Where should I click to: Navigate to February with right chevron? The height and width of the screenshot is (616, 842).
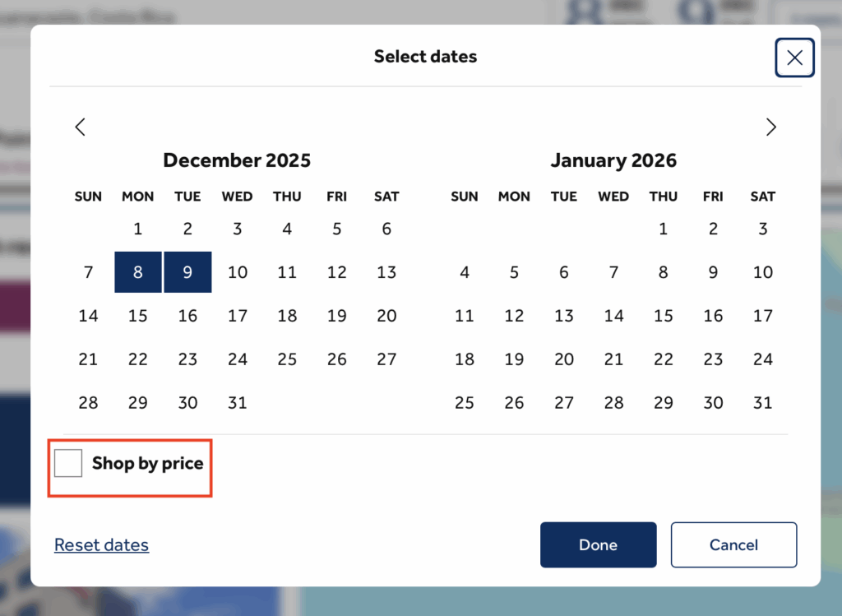tap(770, 127)
